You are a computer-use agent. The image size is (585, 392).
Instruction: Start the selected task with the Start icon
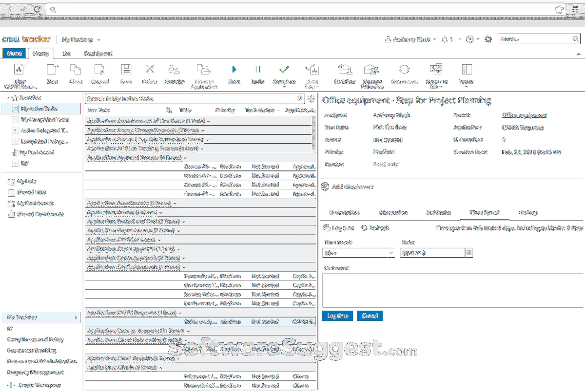[x=234, y=73]
